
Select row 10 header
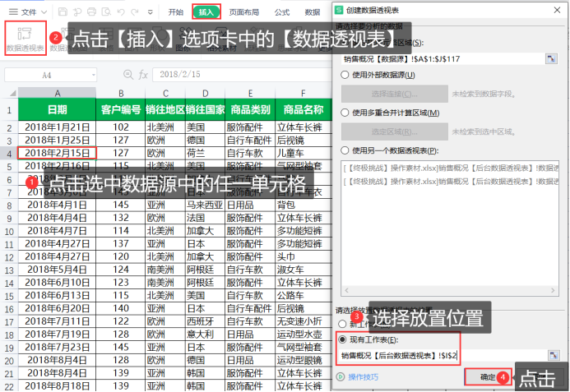(x=9, y=231)
